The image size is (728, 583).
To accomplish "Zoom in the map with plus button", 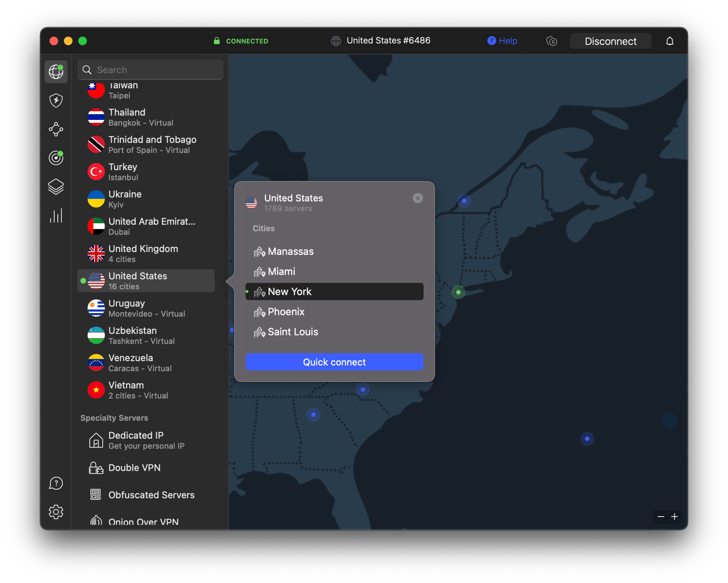I will (x=675, y=516).
